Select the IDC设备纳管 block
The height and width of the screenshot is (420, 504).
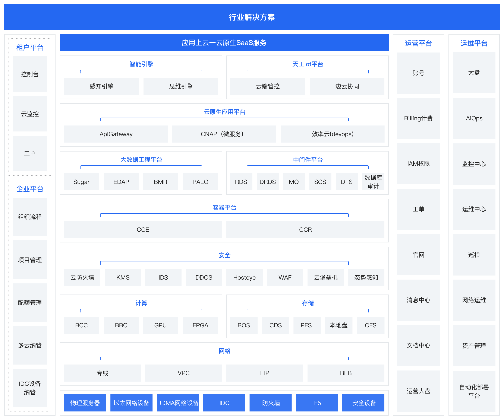[x=30, y=388]
